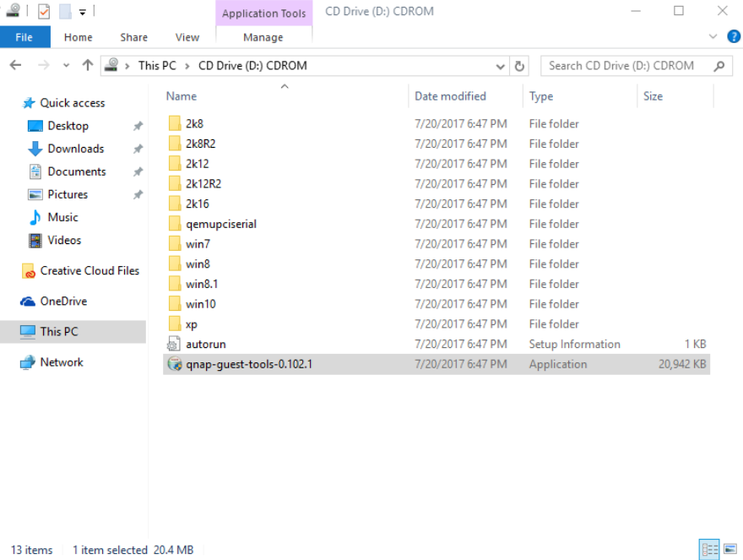This screenshot has height=560, width=743.
Task: Switch to the Home ribbon tab
Action: pos(79,37)
